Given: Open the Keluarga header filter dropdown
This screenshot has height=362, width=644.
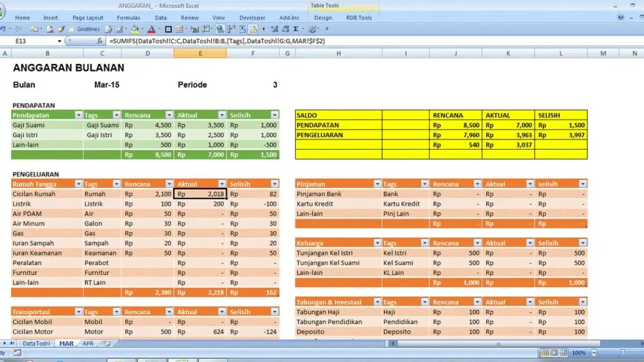Looking at the screenshot, I should click(377, 243).
